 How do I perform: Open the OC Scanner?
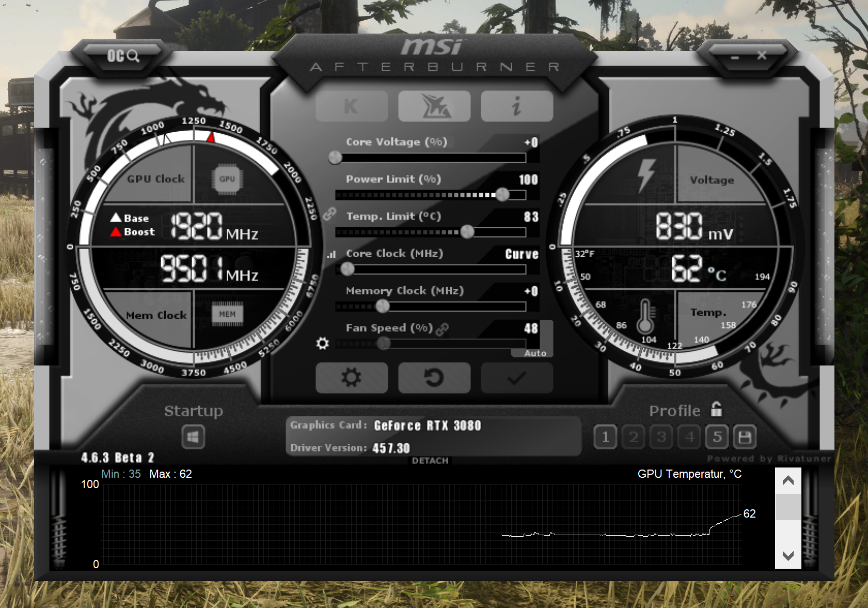(123, 56)
